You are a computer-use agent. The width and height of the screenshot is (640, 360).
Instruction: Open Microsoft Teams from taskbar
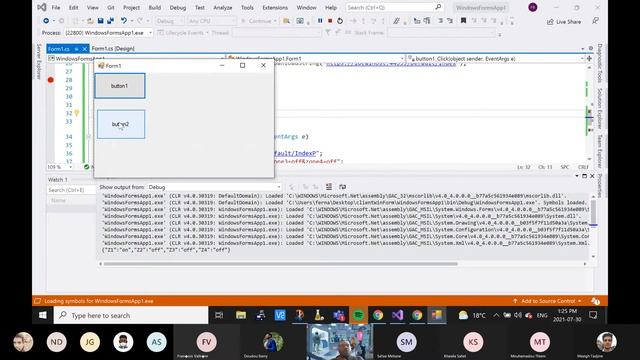click(339, 315)
